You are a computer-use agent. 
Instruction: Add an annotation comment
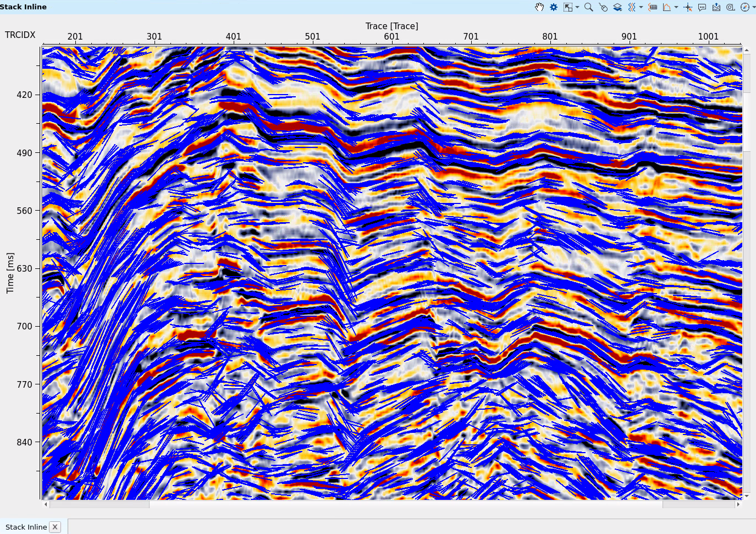[x=701, y=7]
